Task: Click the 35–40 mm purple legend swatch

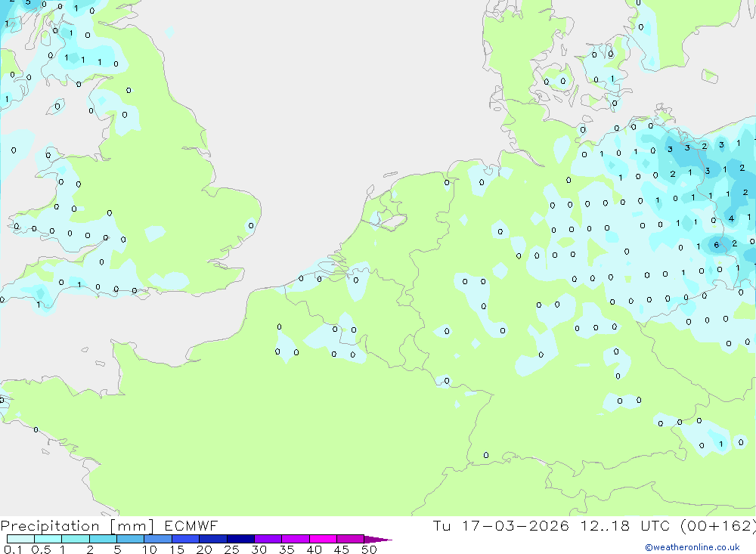Action: pos(296,539)
